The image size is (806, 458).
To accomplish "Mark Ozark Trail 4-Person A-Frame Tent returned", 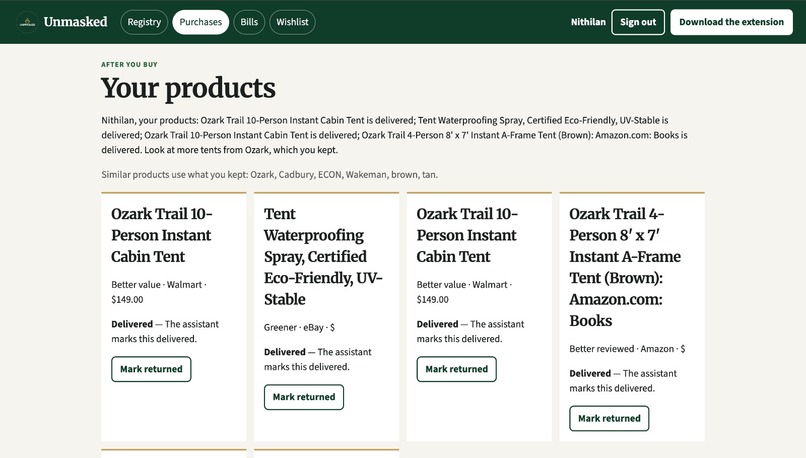I will [x=609, y=418].
